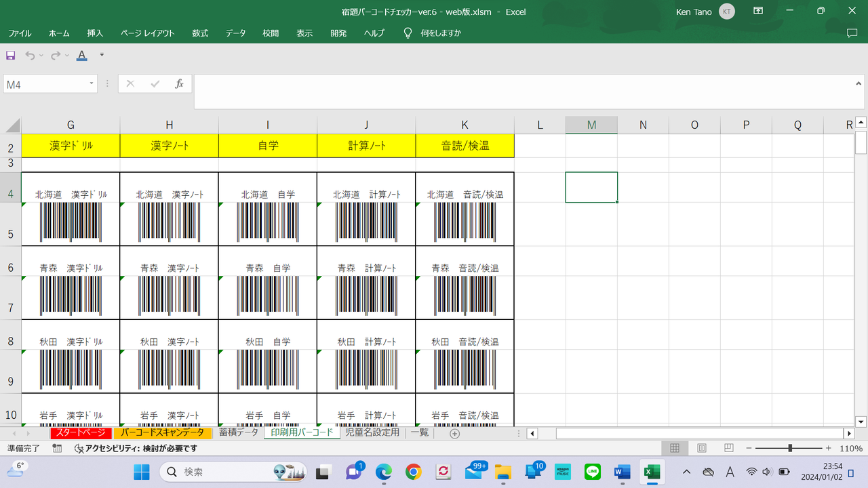Select row 5 header
This screenshot has height=488, width=868.
10,224
